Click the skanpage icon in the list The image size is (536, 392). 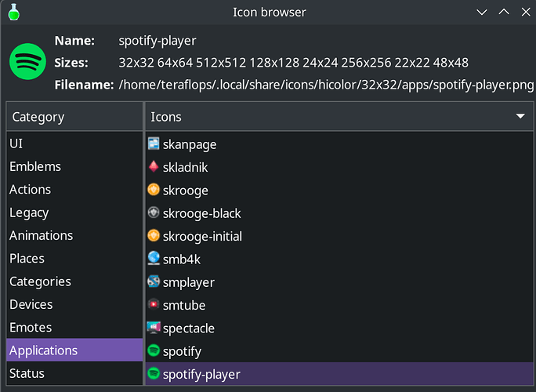[154, 143]
